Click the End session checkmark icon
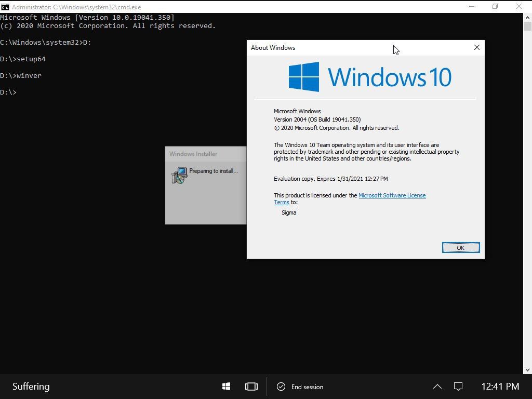The height and width of the screenshot is (399, 532). 281,387
